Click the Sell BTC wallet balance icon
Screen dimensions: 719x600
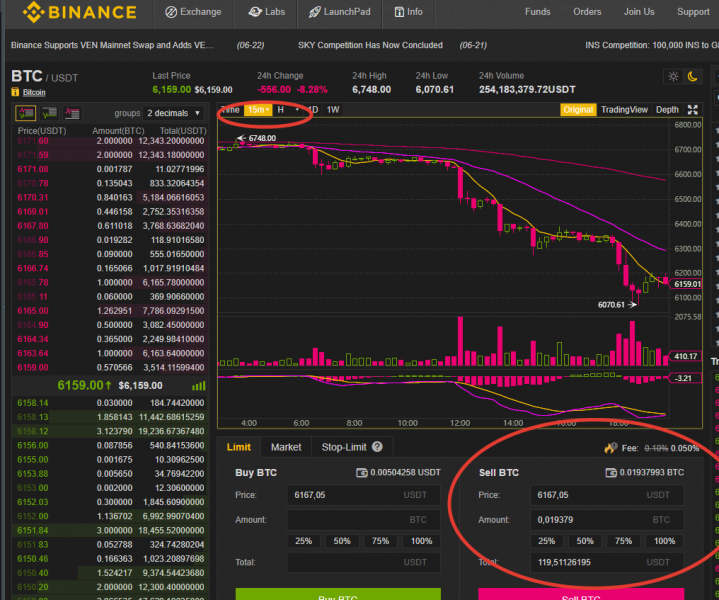tap(611, 472)
